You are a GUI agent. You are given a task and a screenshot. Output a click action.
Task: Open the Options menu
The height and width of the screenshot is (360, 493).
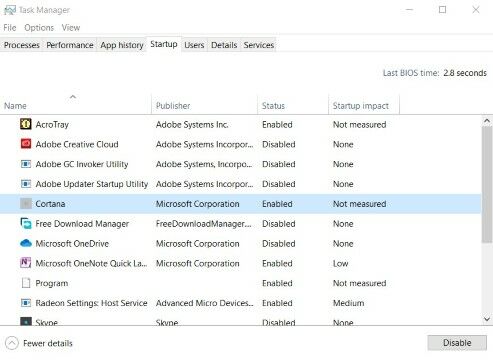click(39, 28)
